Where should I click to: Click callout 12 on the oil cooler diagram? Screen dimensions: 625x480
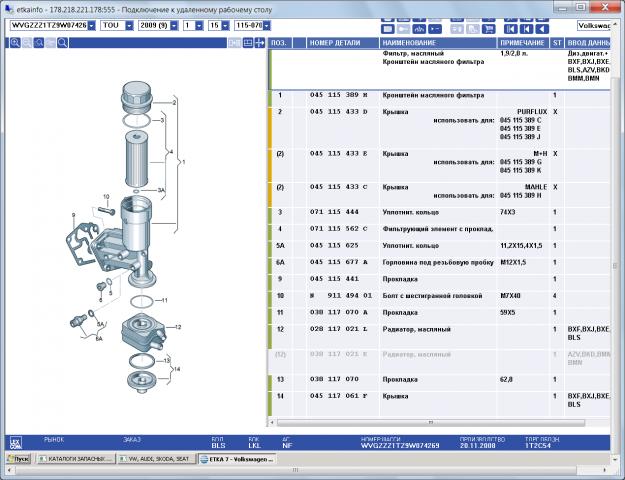[178, 327]
